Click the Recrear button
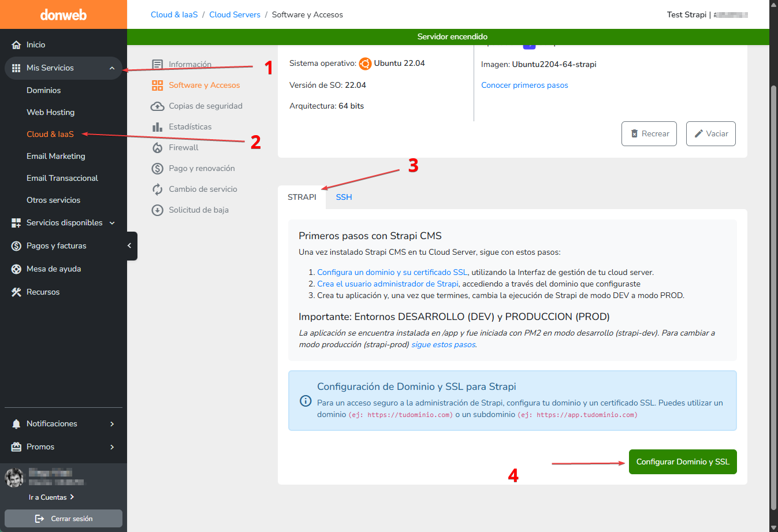778x532 pixels. click(x=649, y=133)
